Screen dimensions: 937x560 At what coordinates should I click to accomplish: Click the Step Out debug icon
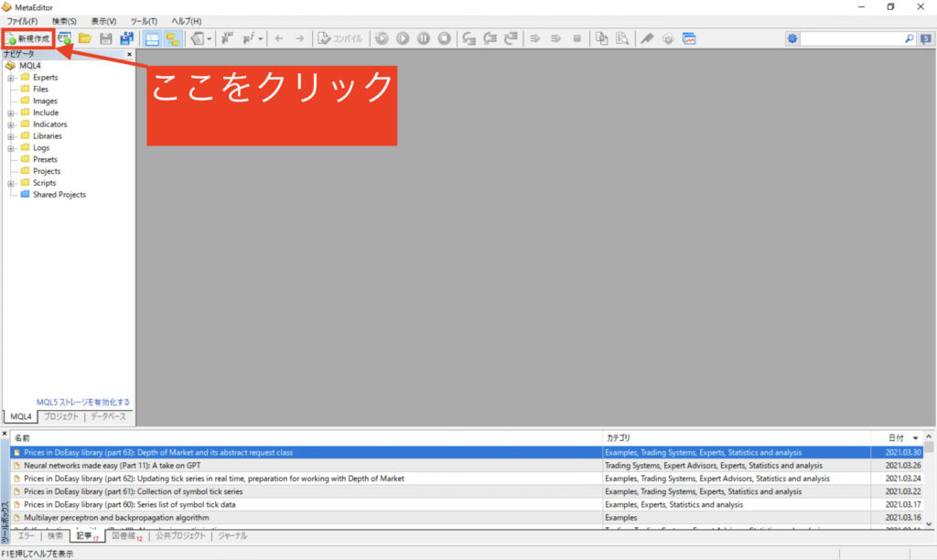tap(511, 38)
